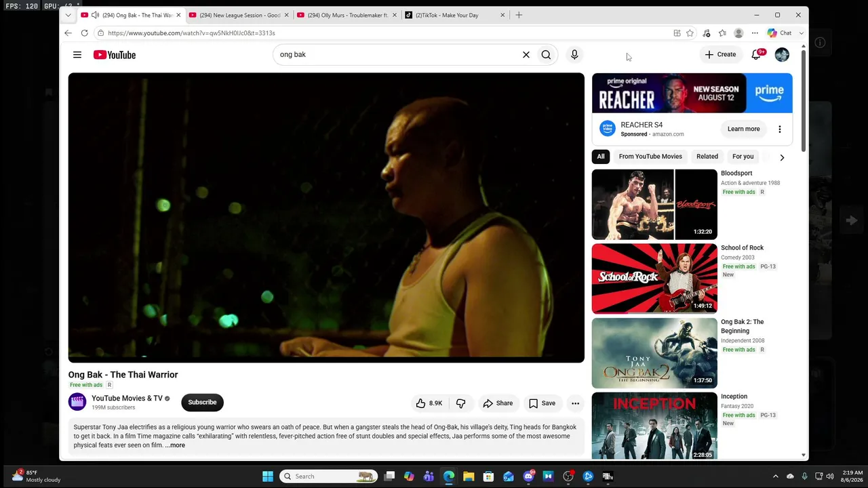The height and width of the screenshot is (488, 868).
Task: Open Task View on the taskbar
Action: point(389,476)
